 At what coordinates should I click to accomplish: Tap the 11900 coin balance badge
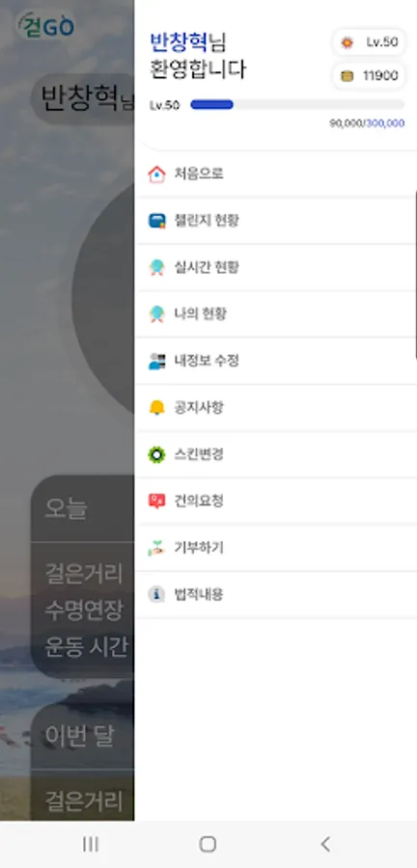click(x=369, y=76)
